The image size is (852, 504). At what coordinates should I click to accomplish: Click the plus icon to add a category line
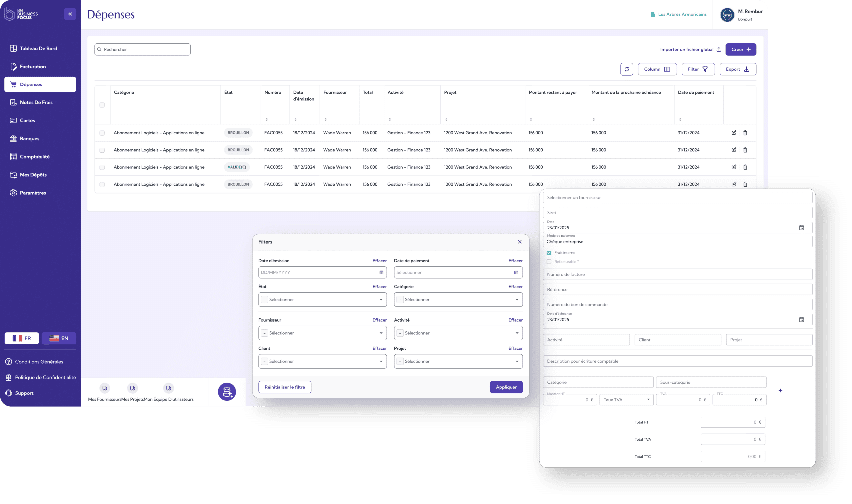click(x=780, y=391)
